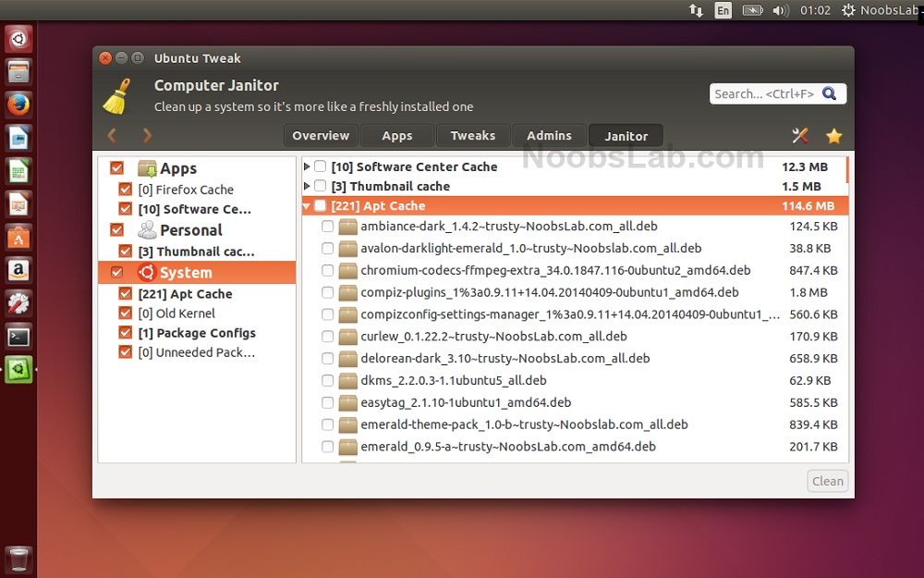This screenshot has width=924, height=578.
Task: Open LibreOffice Calc from the launcher
Action: 18,172
